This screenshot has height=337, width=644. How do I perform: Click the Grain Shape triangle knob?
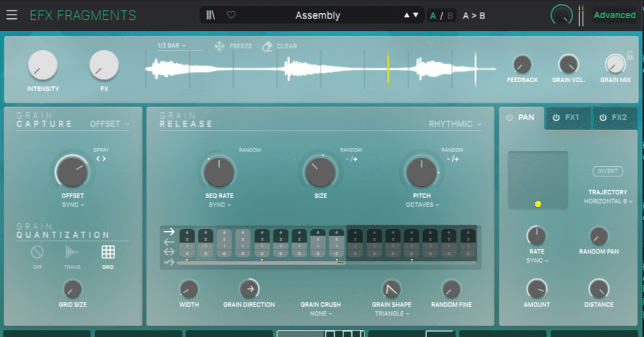point(391,289)
